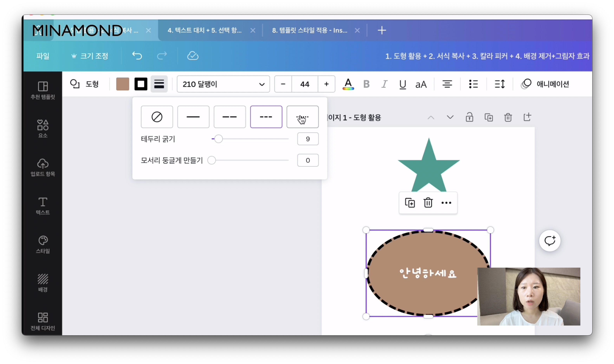Open the 요소 elements panel
This screenshot has width=614, height=364.
click(43, 128)
